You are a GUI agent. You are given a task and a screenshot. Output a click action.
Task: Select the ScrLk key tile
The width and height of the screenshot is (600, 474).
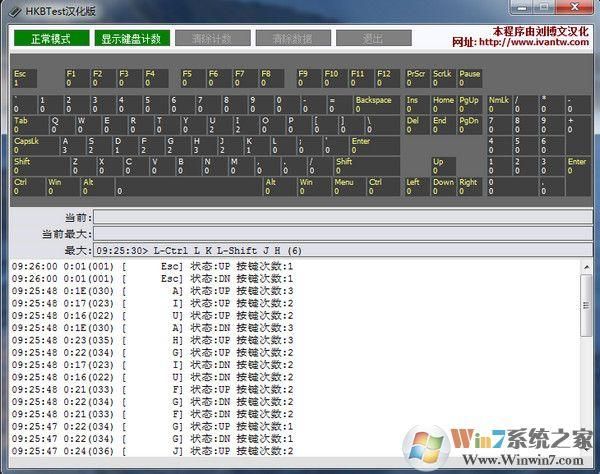pos(443,78)
